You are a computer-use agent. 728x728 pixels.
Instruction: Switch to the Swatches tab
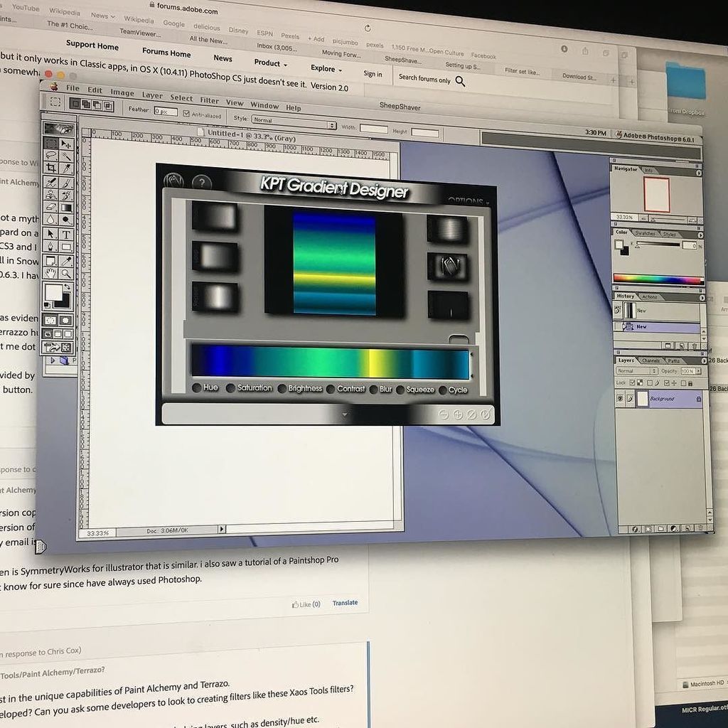[x=645, y=233]
